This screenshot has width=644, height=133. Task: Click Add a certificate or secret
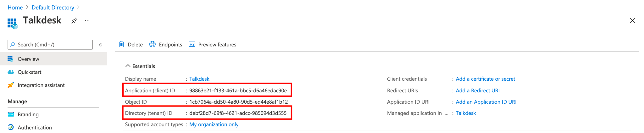tap(486, 79)
